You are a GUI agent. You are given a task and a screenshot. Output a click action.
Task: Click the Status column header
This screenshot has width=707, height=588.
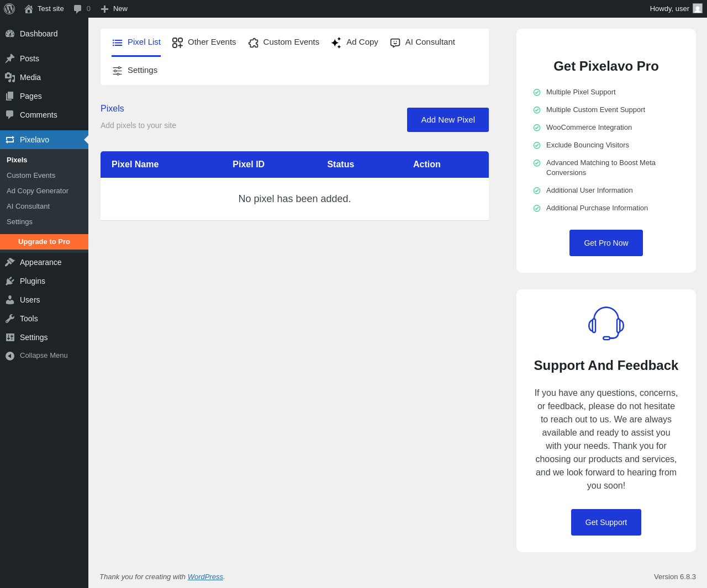click(x=341, y=165)
